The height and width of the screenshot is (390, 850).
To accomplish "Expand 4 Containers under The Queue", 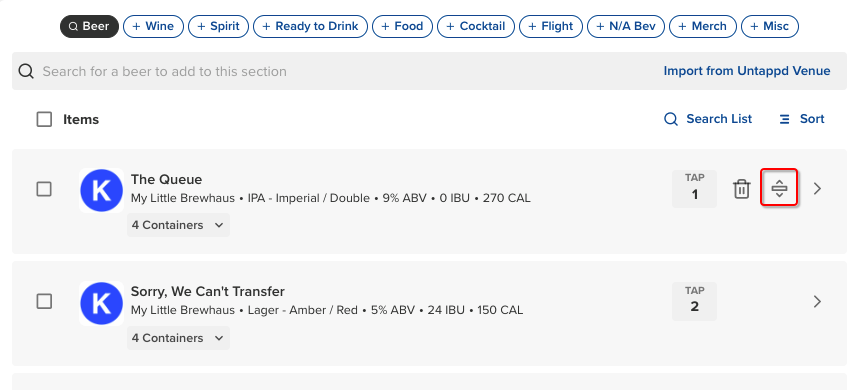I will (178, 225).
